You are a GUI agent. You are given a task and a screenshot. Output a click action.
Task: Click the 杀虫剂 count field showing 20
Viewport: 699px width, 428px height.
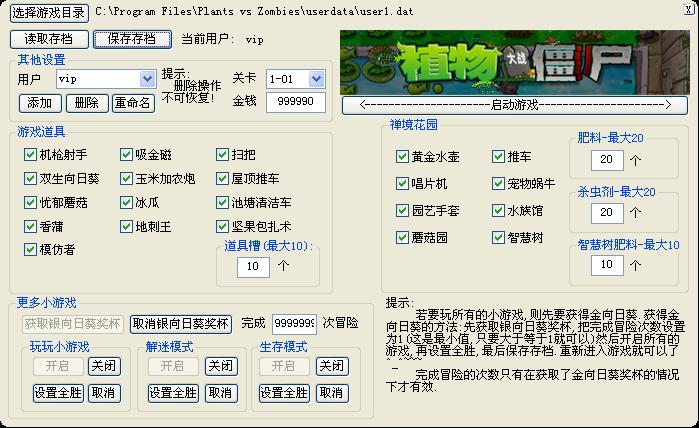point(607,213)
